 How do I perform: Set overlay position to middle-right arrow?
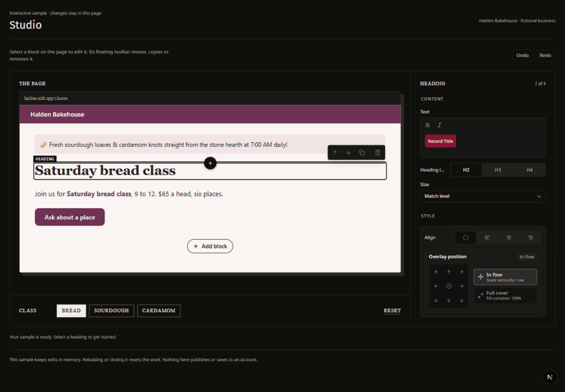click(461, 286)
